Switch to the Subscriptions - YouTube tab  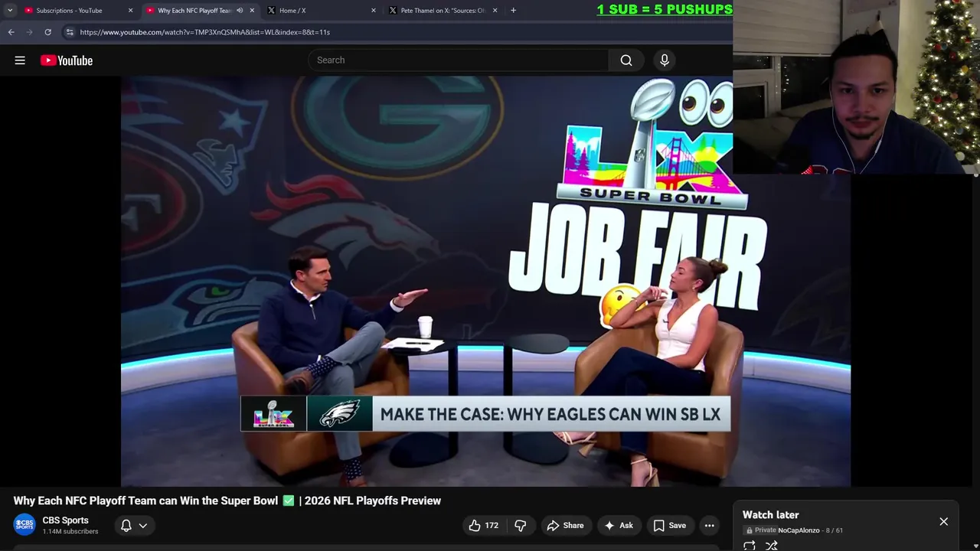(x=69, y=11)
